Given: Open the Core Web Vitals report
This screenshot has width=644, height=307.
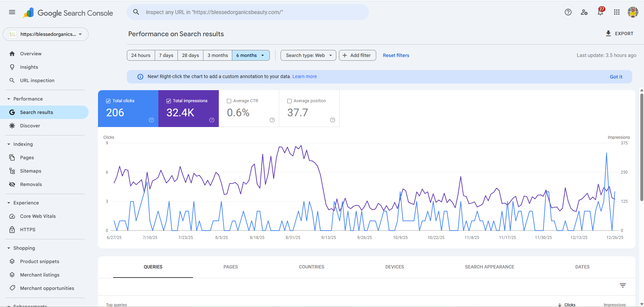Looking at the screenshot, I should [38, 216].
